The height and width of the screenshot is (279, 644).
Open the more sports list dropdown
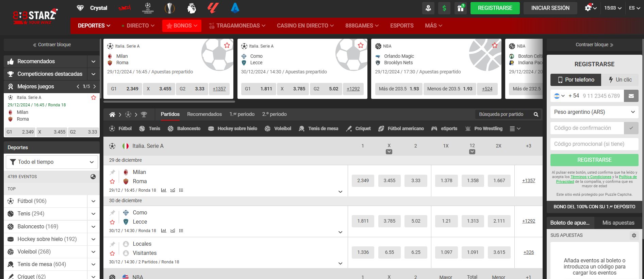click(x=515, y=128)
